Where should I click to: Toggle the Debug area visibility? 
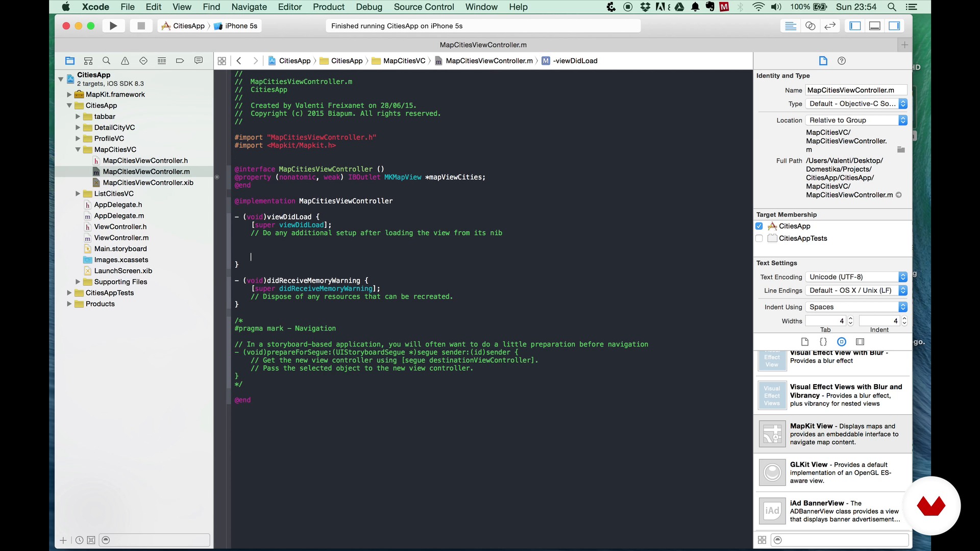[x=875, y=26]
